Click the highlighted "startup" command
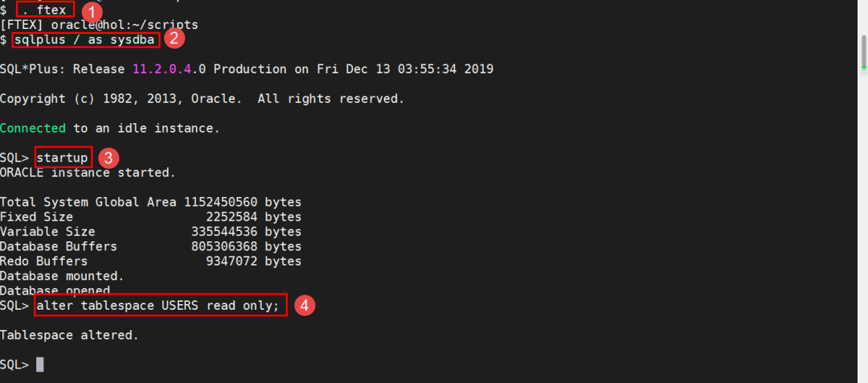The height and width of the screenshot is (383, 868). pos(63,157)
